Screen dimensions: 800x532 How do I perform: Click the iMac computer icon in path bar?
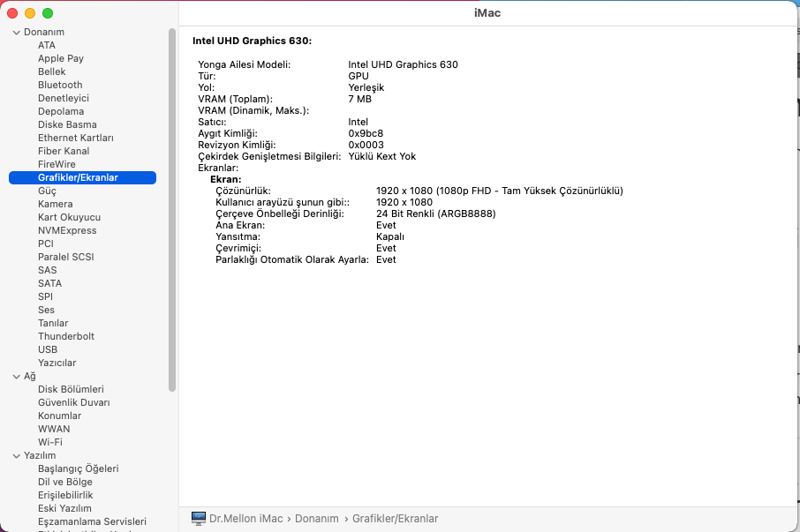click(199, 519)
